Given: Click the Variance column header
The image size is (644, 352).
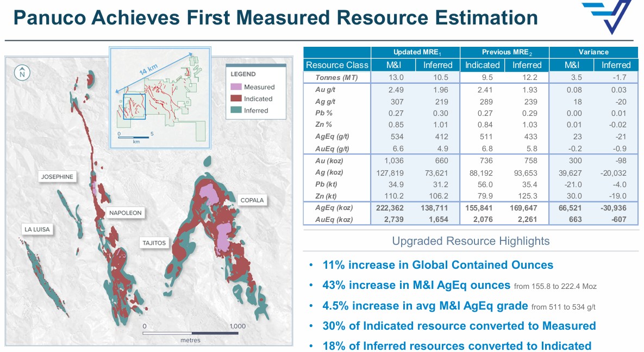Looking at the screenshot, I should [x=593, y=52].
